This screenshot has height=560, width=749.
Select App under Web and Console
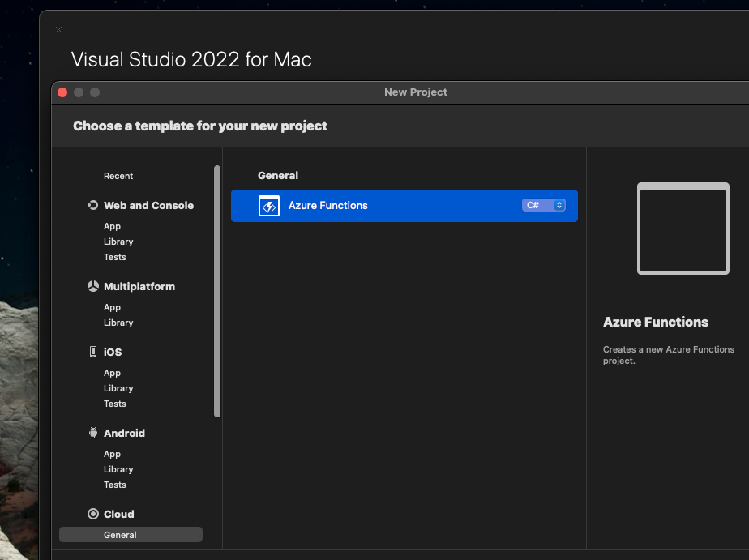(112, 226)
